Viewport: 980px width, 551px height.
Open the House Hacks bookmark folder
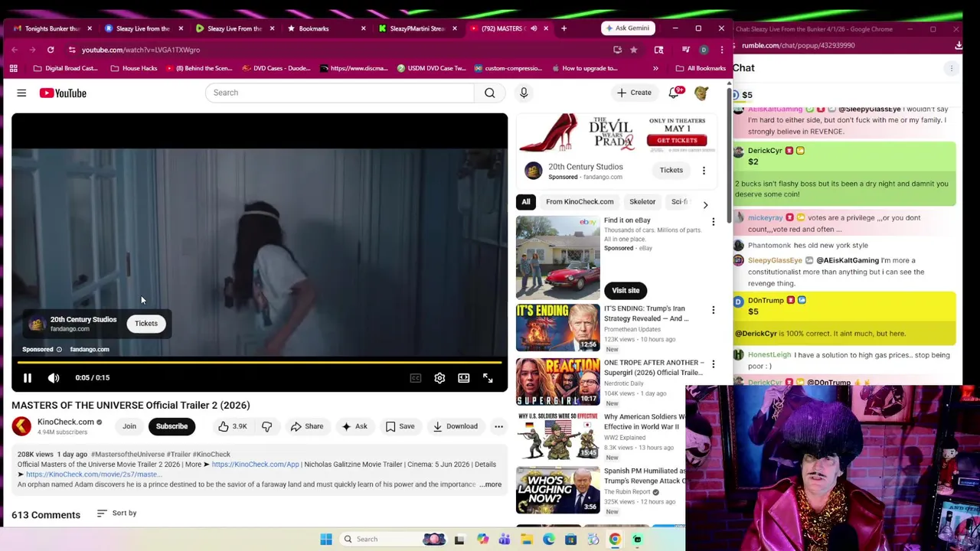134,68
